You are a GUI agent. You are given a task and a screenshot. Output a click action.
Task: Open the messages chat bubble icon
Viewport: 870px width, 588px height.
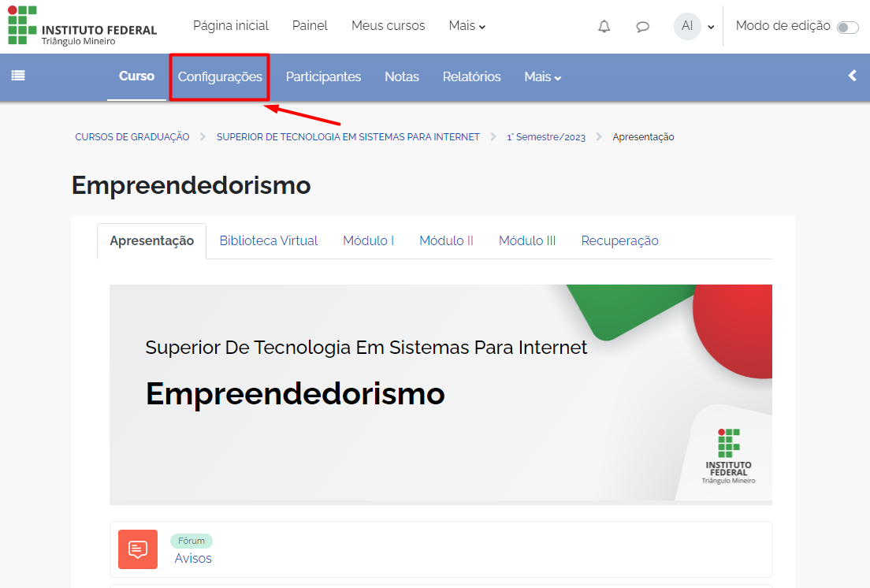[x=643, y=27]
